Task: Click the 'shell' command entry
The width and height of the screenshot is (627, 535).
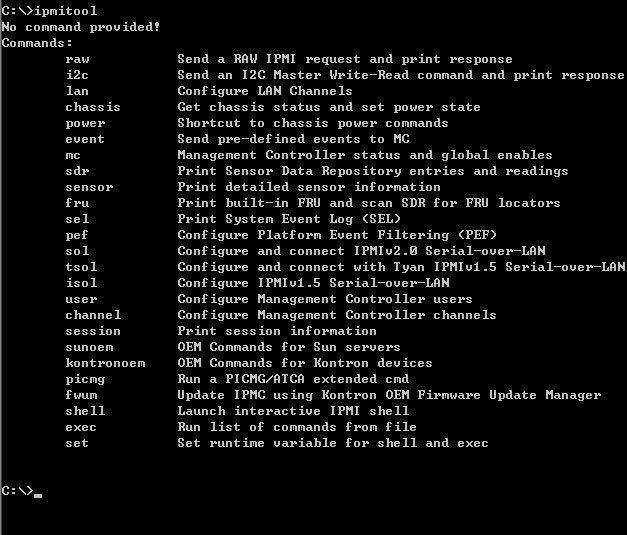Action: coord(85,411)
